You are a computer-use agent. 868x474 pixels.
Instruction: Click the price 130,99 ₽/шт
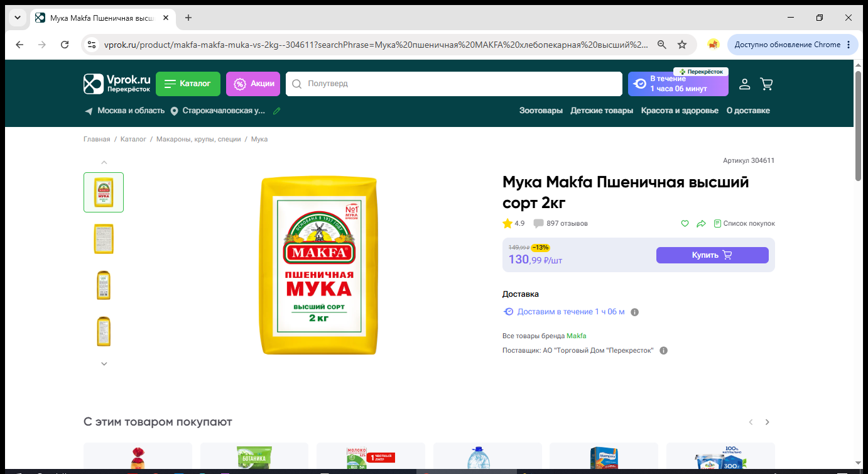click(x=535, y=260)
